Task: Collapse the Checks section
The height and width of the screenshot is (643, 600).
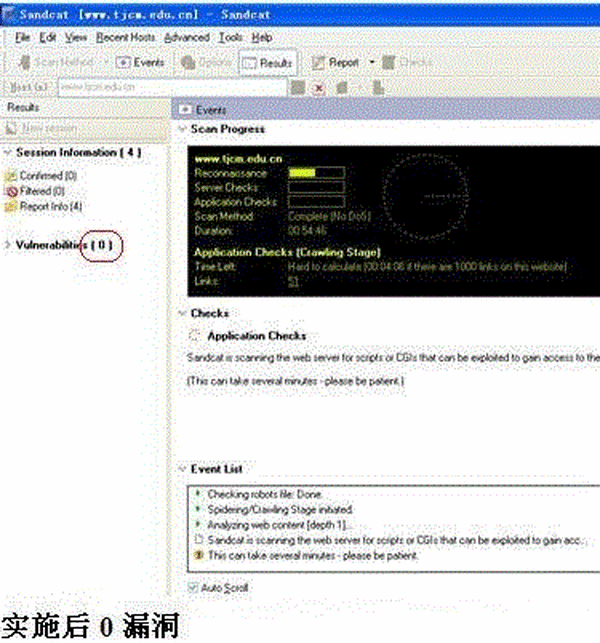Action: 182,313
